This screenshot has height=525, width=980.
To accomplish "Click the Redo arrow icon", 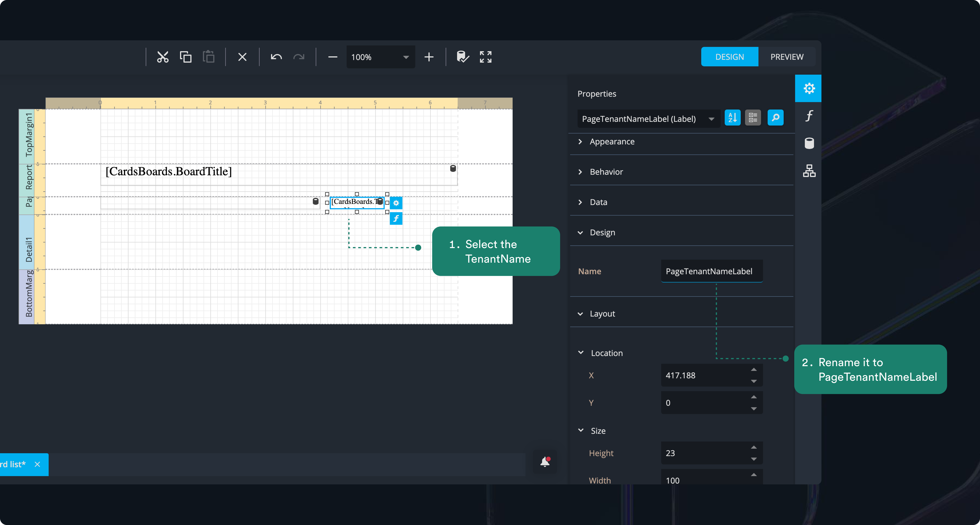I will [299, 57].
